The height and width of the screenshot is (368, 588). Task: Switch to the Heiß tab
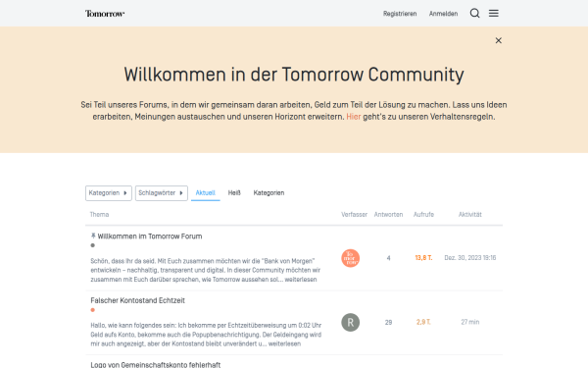234,193
